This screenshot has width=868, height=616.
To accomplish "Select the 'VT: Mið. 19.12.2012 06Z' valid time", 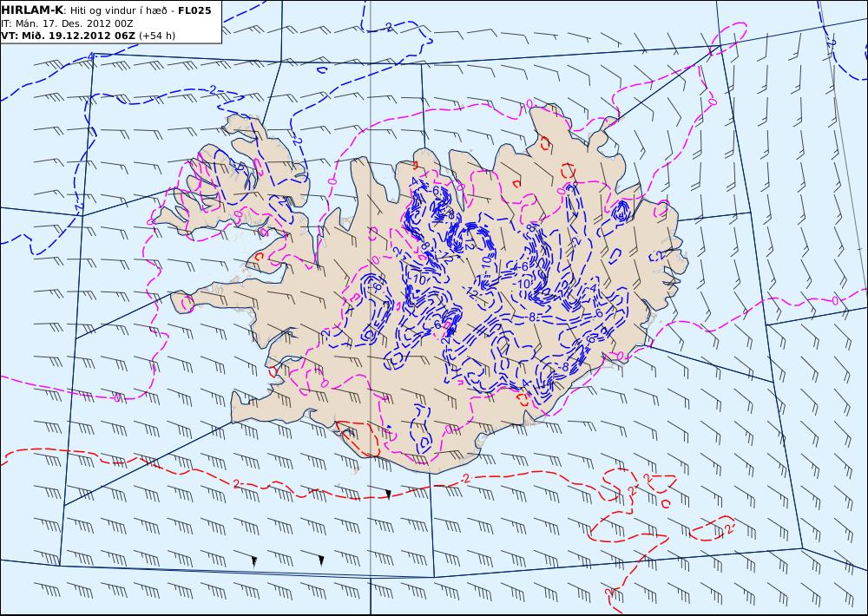I will pos(68,36).
